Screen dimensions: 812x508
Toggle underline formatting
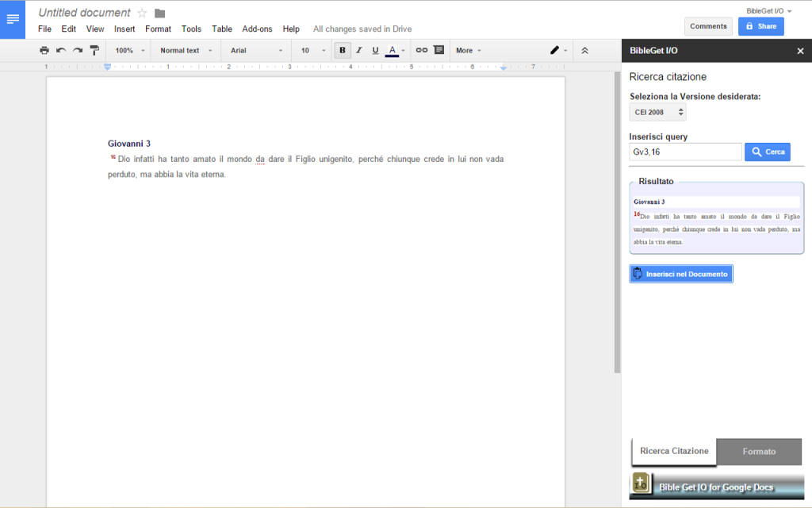coord(375,50)
